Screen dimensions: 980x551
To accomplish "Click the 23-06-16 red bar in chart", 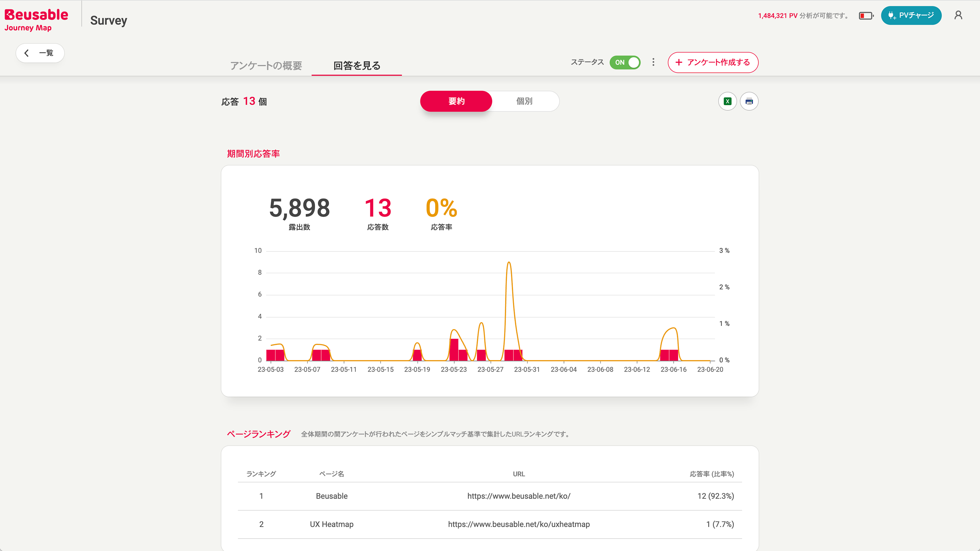I will point(673,355).
